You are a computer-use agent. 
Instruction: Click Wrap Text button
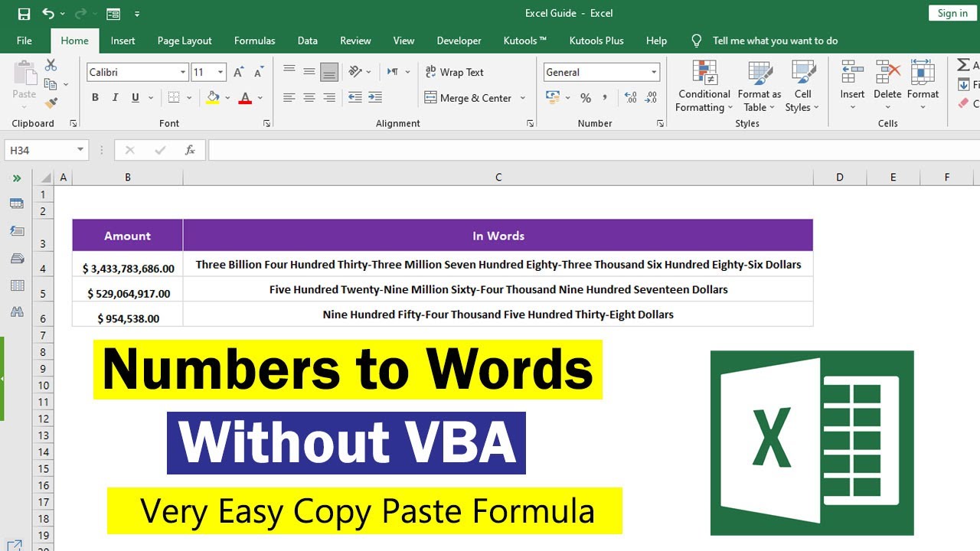(x=455, y=72)
